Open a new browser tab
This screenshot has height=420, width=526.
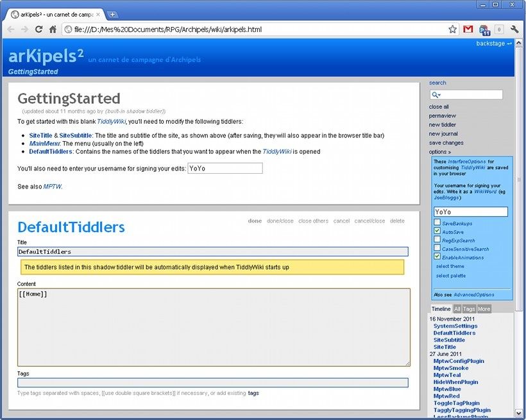coord(112,14)
